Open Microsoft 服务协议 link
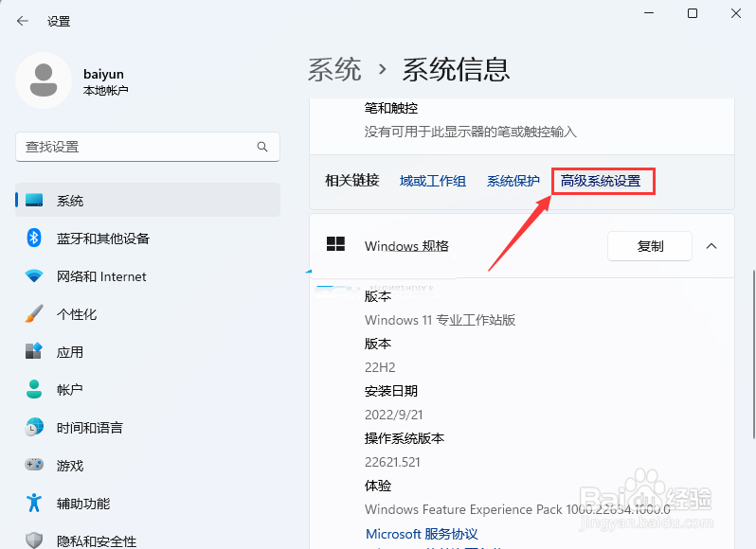 point(422,534)
